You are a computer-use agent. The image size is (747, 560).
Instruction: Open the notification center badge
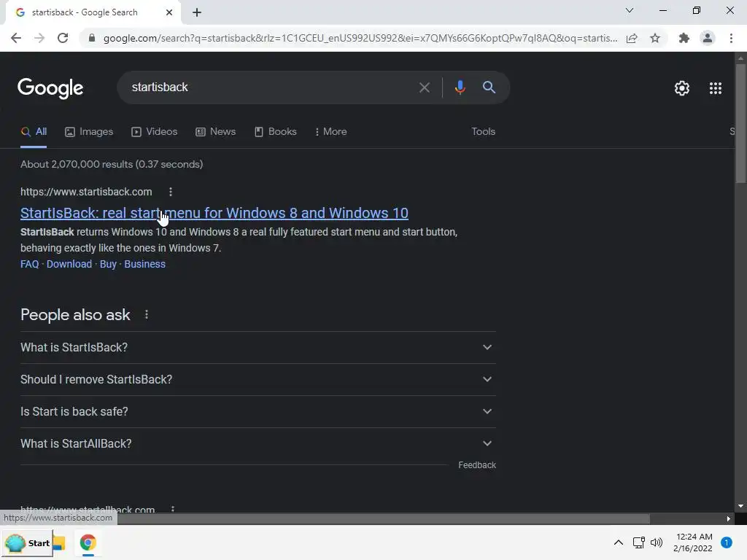click(x=727, y=542)
